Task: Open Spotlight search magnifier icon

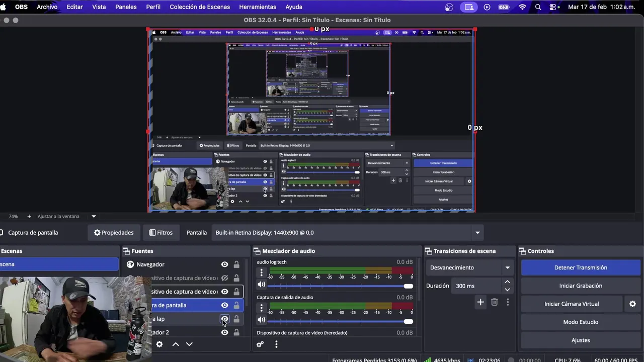Action: point(538,7)
